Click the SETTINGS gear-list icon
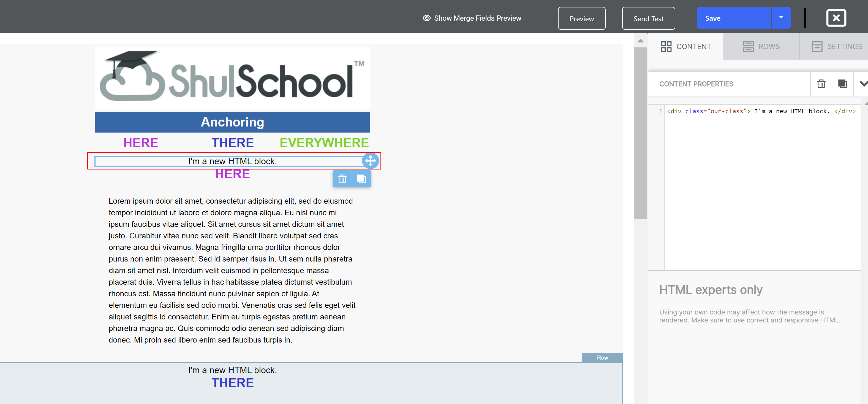Screen dimensions: 868x404 (x=817, y=46)
